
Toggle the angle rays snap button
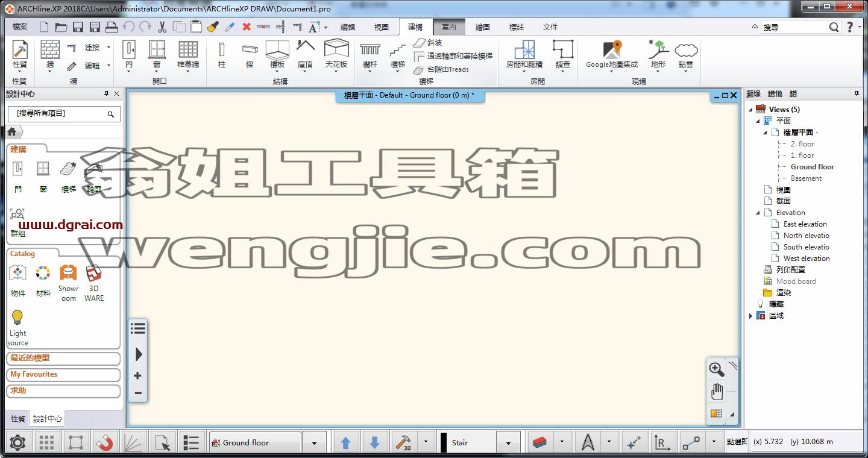click(x=134, y=443)
